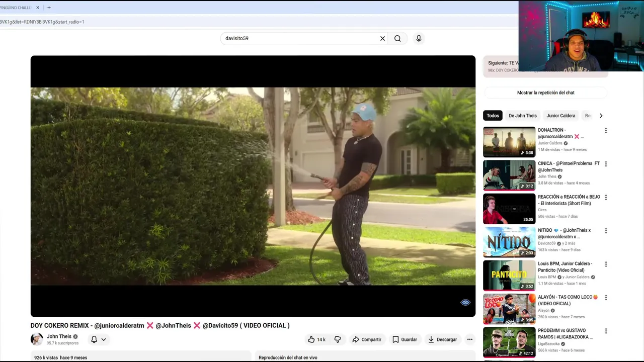Click the Cires channel name
The image size is (644, 362).
tap(542, 210)
